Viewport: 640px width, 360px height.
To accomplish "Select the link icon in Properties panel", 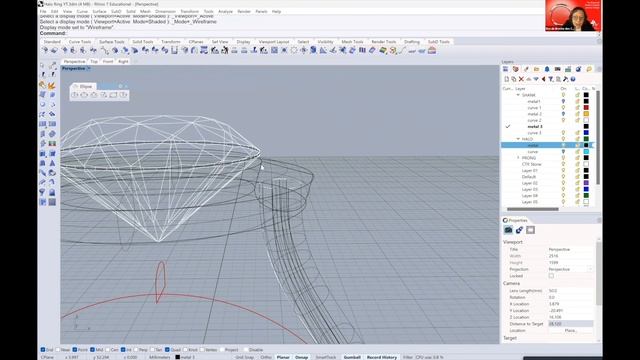I will [519, 230].
